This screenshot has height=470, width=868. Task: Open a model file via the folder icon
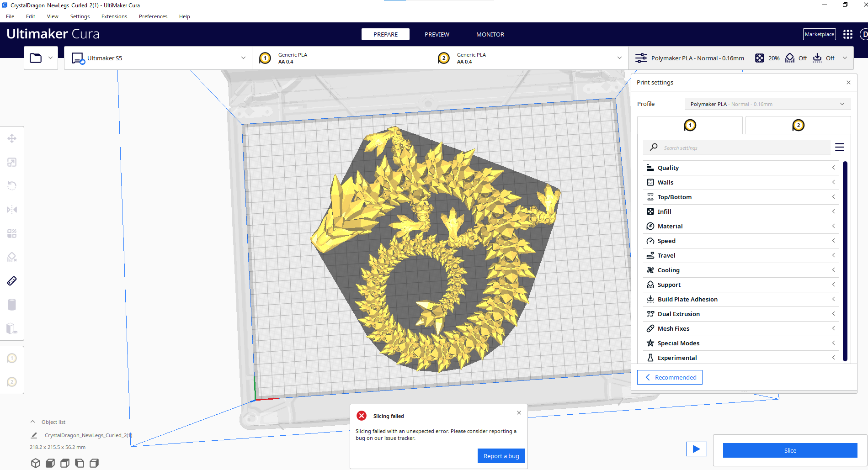tap(36, 58)
